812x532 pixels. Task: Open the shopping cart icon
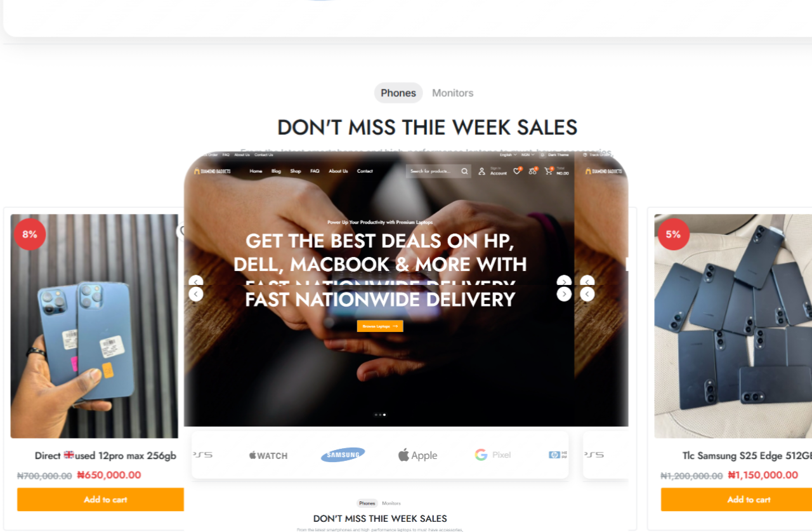(549, 171)
